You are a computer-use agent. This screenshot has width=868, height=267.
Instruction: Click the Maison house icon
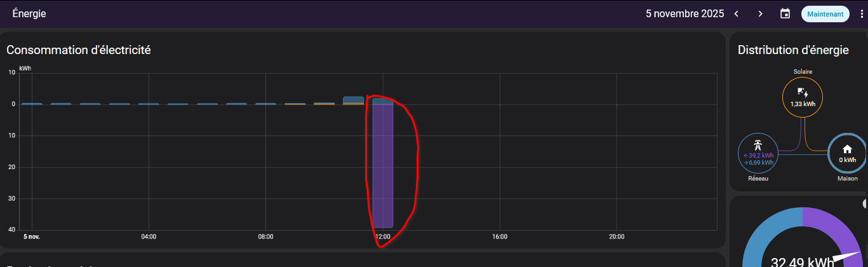coord(847,149)
